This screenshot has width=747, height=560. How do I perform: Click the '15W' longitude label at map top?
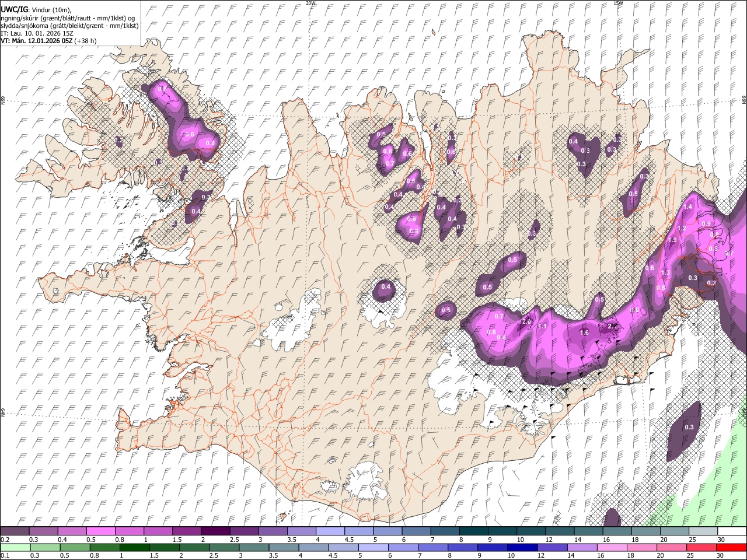[x=618, y=3]
